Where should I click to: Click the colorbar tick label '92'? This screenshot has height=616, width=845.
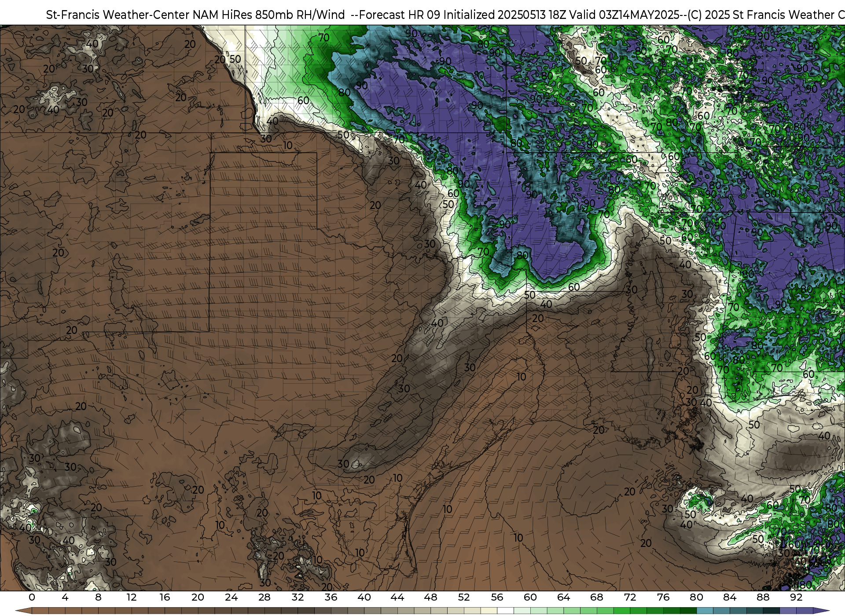click(x=796, y=598)
